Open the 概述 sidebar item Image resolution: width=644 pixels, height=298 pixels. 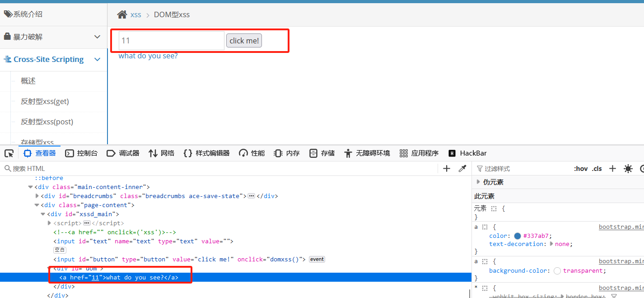28,81
